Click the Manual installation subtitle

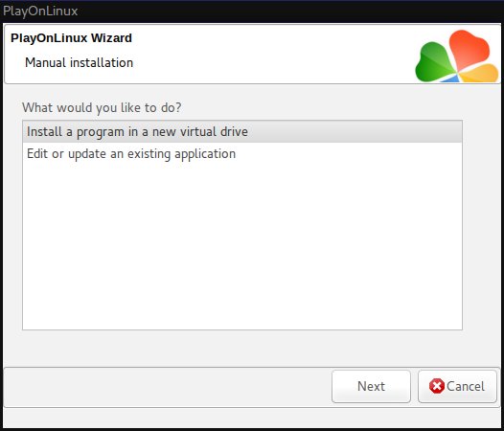point(80,62)
